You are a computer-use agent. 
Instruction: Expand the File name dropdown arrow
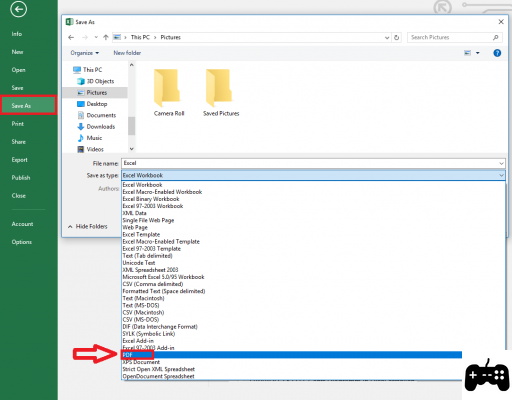(x=501, y=163)
